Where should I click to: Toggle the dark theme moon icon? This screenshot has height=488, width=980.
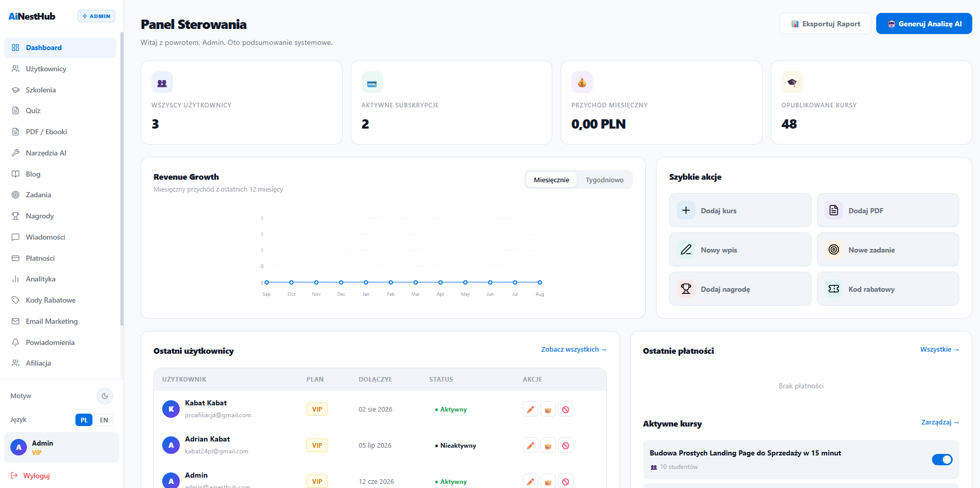pos(105,396)
